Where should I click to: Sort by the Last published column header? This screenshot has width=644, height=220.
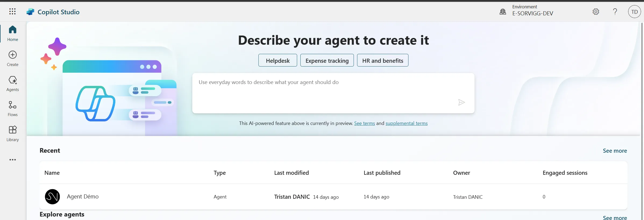pyautogui.click(x=382, y=173)
